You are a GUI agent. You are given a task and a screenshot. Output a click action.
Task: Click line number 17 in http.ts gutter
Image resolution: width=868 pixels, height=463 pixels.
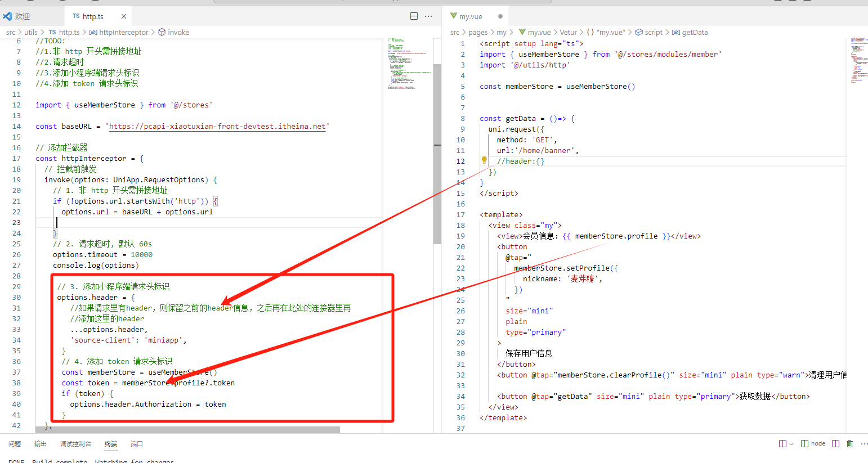point(16,158)
